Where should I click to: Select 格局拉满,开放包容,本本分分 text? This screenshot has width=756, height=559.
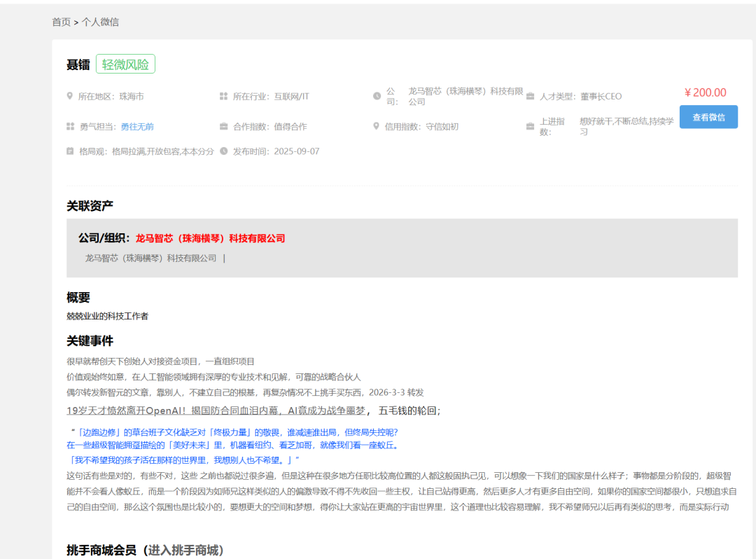(x=163, y=151)
